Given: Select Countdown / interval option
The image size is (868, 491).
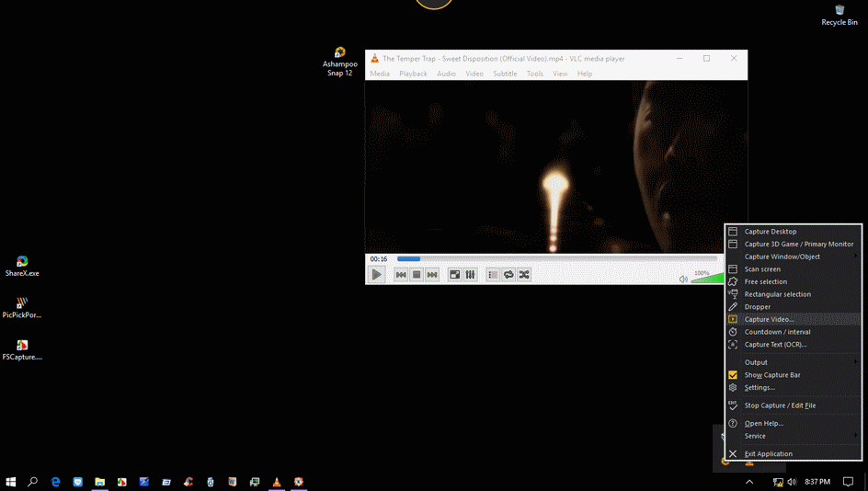Looking at the screenshot, I should [793, 332].
